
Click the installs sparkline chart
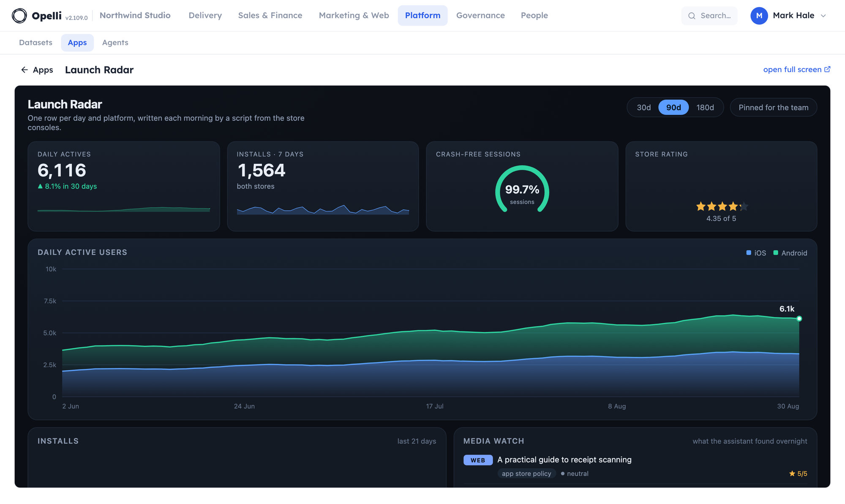tap(323, 210)
